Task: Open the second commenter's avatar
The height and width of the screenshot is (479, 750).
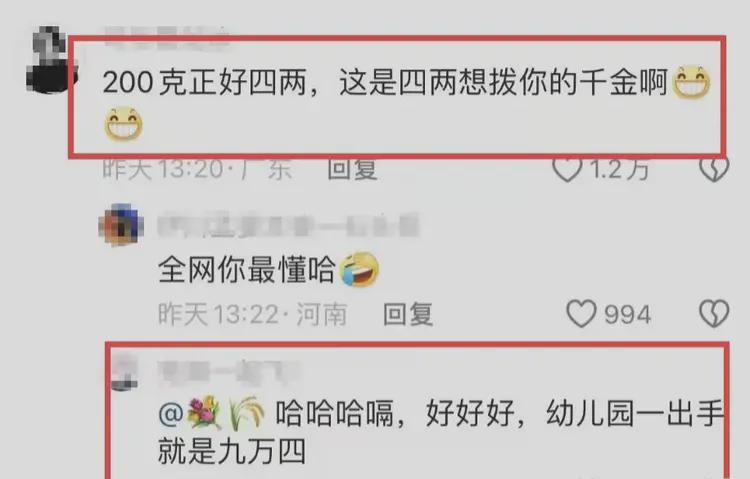Action: click(121, 225)
